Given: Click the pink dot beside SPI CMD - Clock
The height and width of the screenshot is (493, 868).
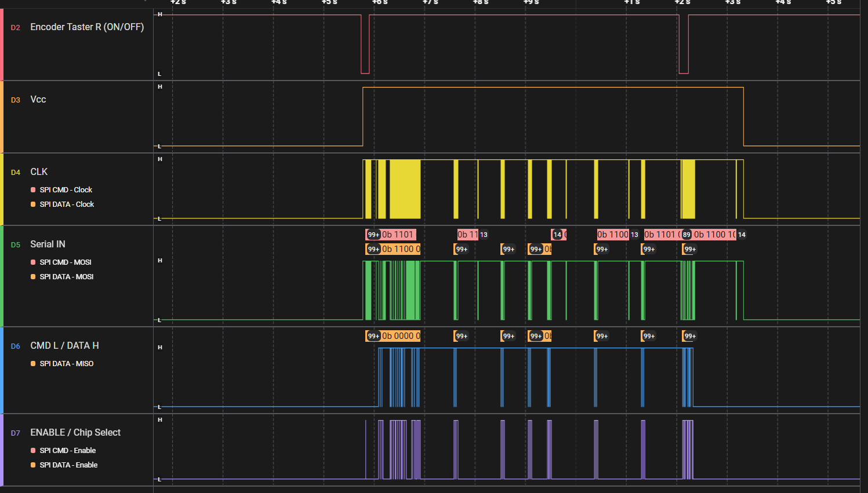Looking at the screenshot, I should (x=33, y=190).
